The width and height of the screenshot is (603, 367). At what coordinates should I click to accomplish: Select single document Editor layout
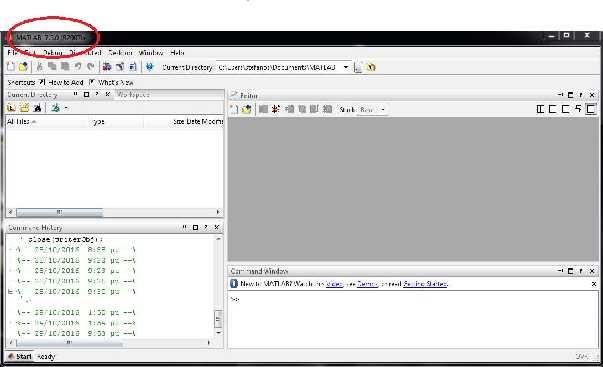(x=591, y=109)
